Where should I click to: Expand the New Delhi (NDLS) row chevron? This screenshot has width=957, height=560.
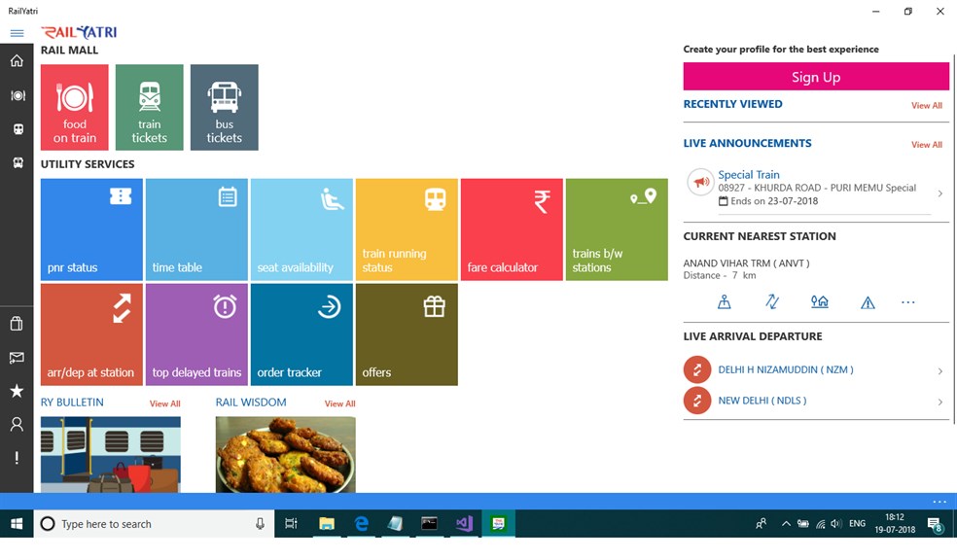pyautogui.click(x=939, y=402)
